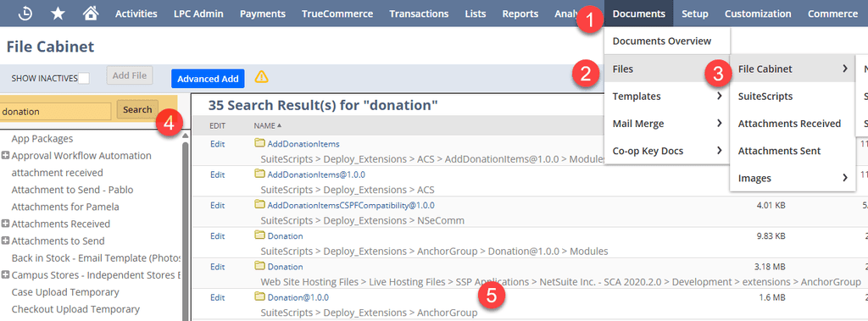
Task: Select attachment received tree folder
Action: 57,173
